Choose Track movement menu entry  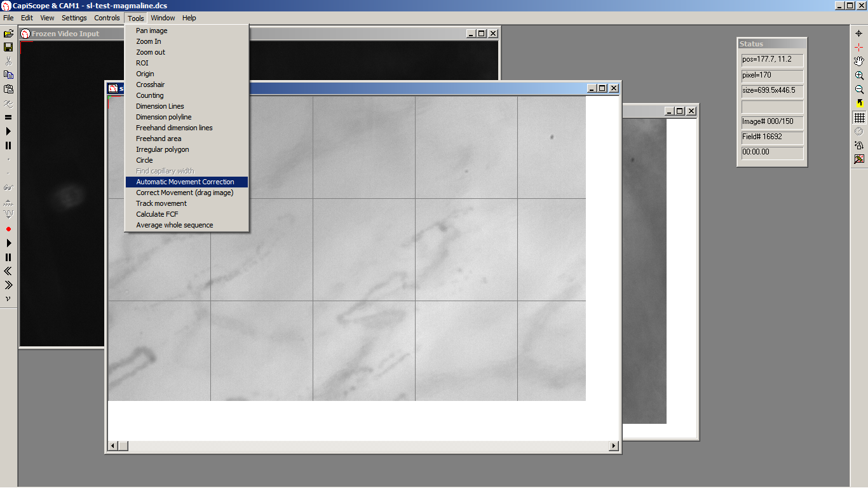(x=186, y=203)
